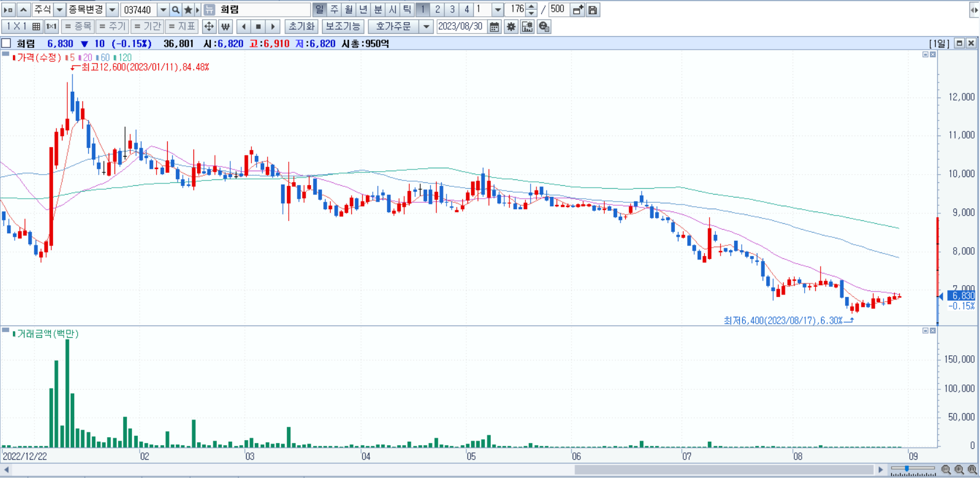The height and width of the screenshot is (478, 980).
Task: Save the chart with the disk icon
Action: click(x=593, y=10)
